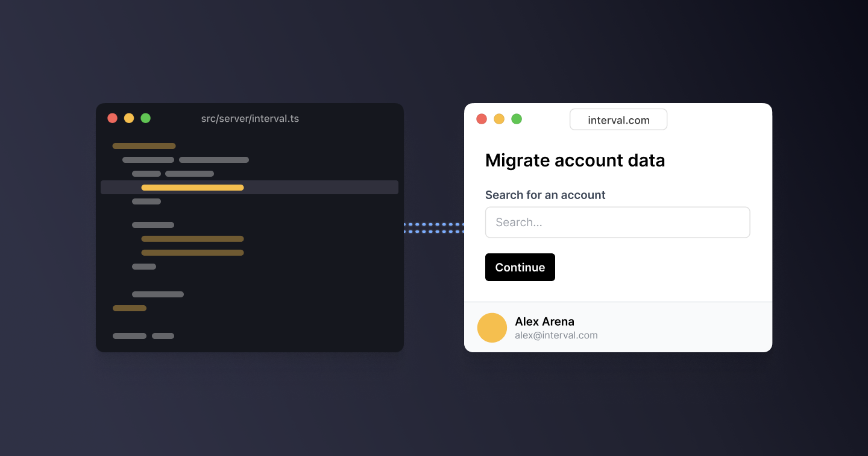Screen dimensions: 868x456
Task: Minimize the interval.com browser window
Action: coord(499,119)
